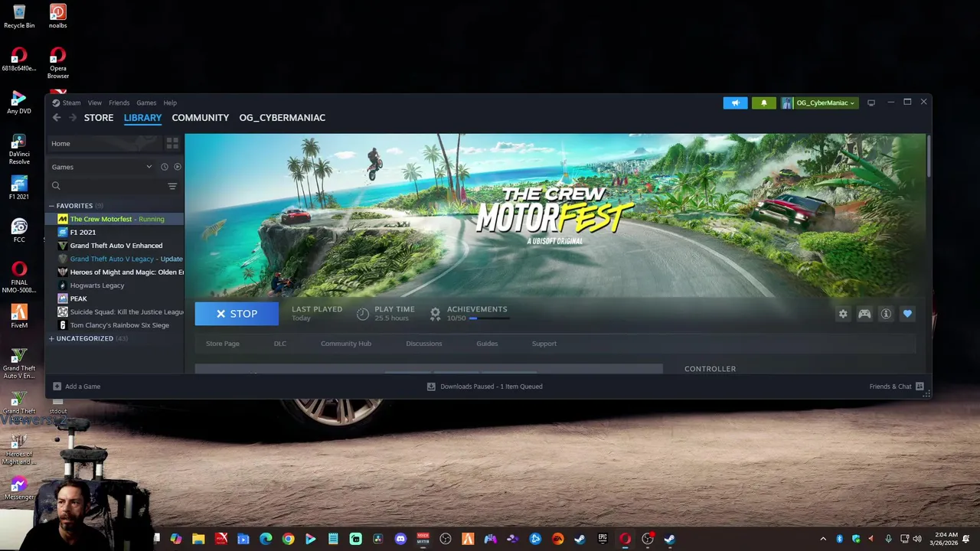980x551 pixels.
Task: Open the Guides link
Action: [x=487, y=344]
